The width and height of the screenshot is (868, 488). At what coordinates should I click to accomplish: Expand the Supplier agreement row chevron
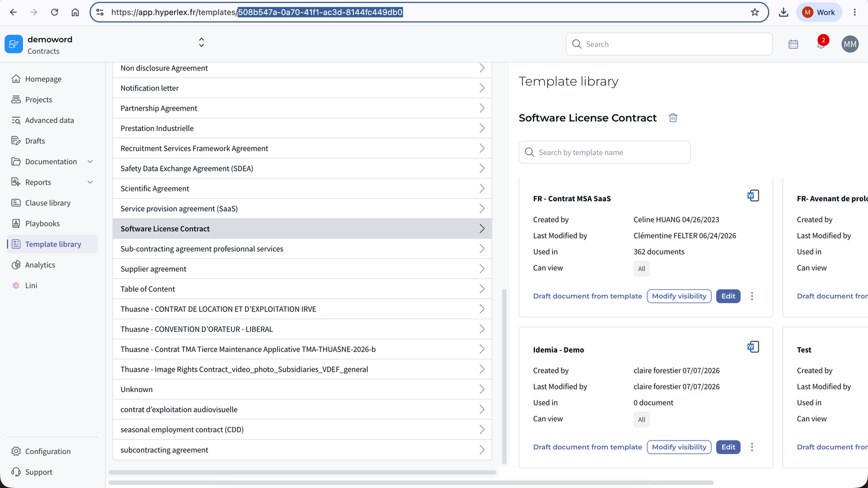pos(482,269)
